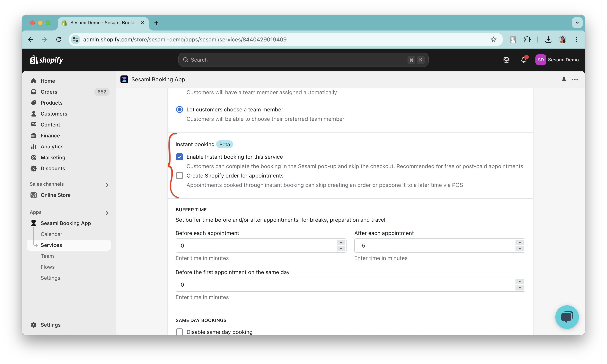Click Before each appointment input field
Image resolution: width=607 pixels, height=364 pixels.
pyautogui.click(x=261, y=246)
